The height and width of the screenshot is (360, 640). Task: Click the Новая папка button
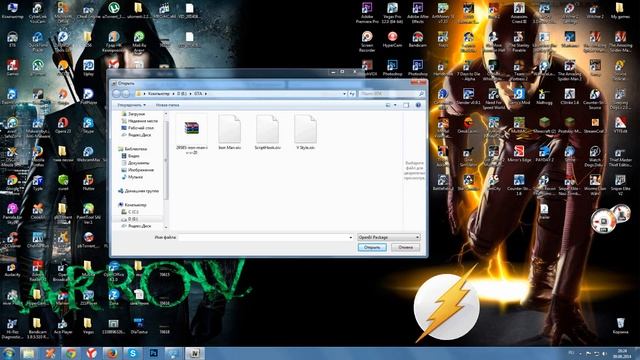click(167, 105)
